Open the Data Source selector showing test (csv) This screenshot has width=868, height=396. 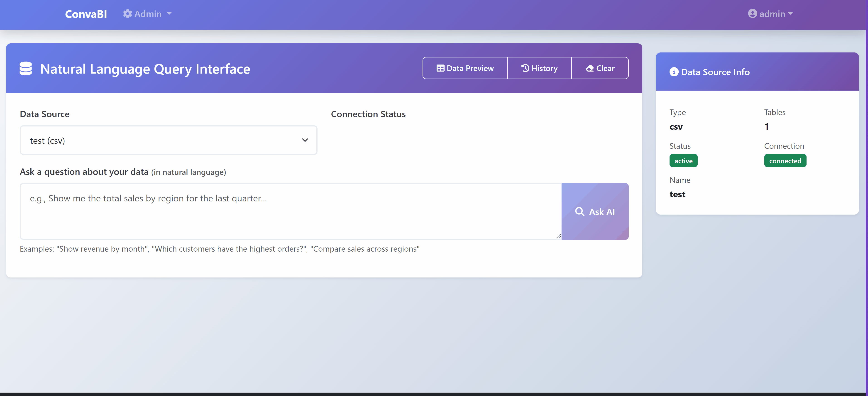click(169, 140)
